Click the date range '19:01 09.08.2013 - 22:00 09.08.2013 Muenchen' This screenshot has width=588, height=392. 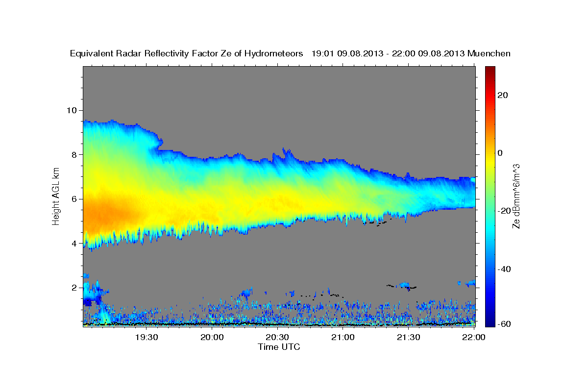(x=411, y=53)
